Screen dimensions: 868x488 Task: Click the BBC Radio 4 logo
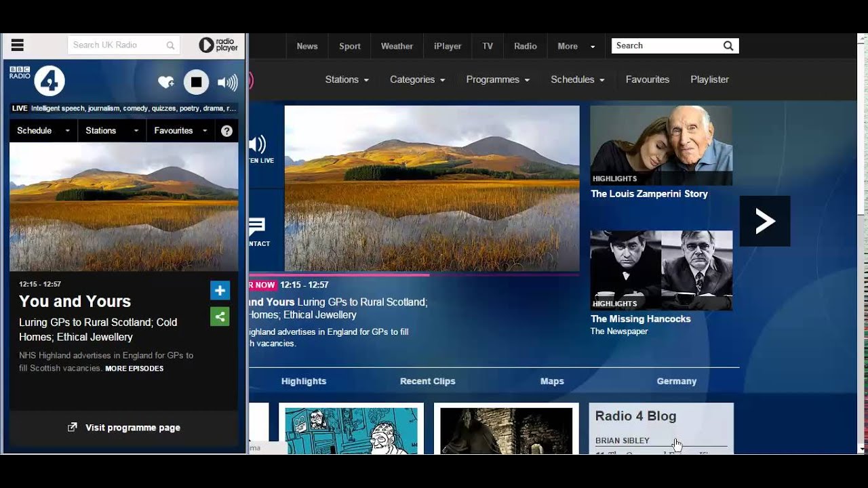(37, 81)
